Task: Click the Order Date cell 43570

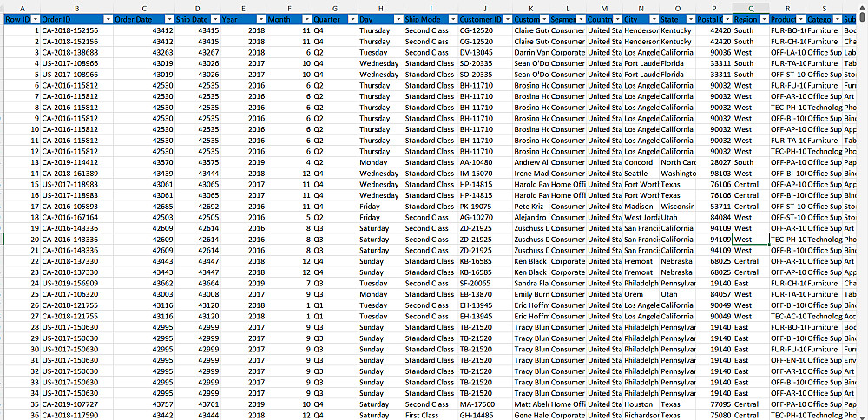Action: [x=143, y=162]
